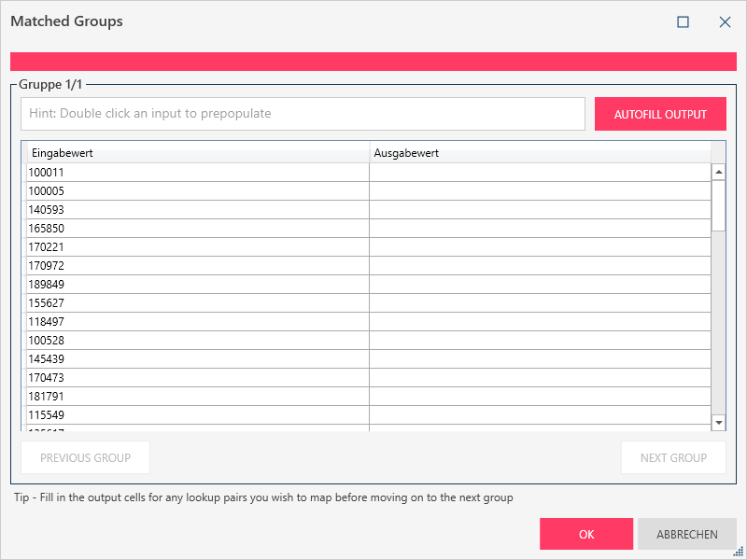Confirm with the OK button
This screenshot has width=747, height=560.
[586, 535]
